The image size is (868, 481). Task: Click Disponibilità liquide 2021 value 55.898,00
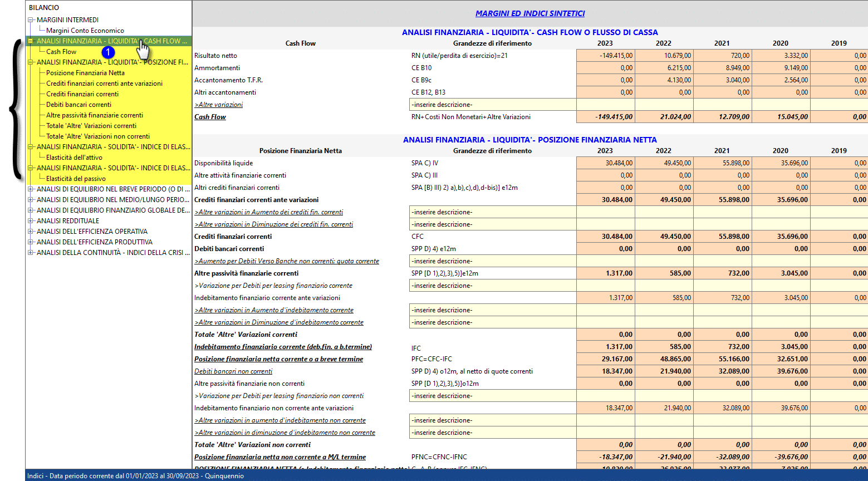pos(723,163)
